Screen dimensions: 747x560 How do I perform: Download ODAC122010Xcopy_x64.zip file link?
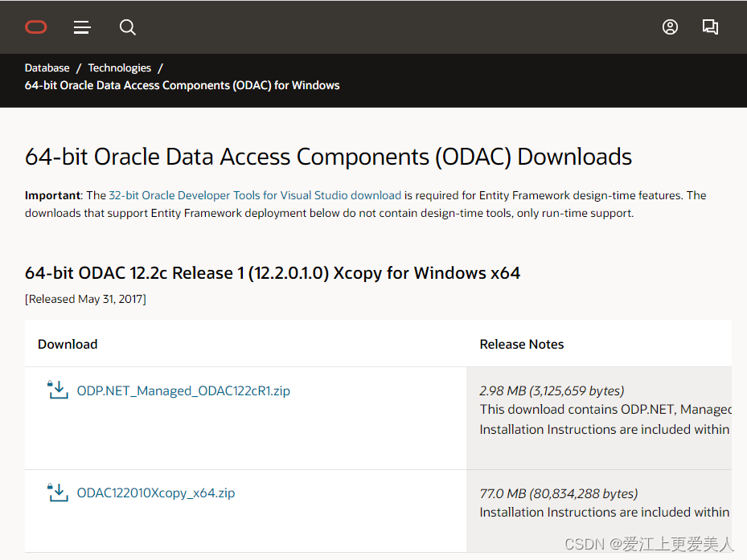coord(156,493)
